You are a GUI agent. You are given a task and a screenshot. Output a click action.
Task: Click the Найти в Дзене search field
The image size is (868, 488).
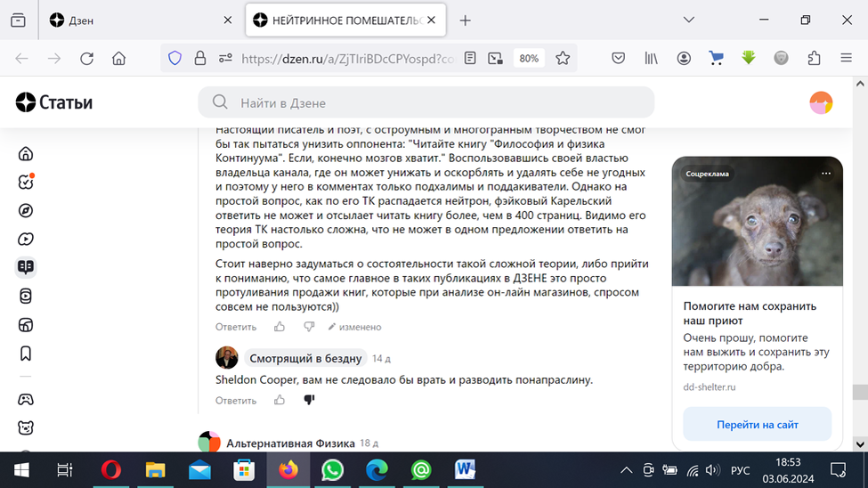pyautogui.click(x=426, y=102)
